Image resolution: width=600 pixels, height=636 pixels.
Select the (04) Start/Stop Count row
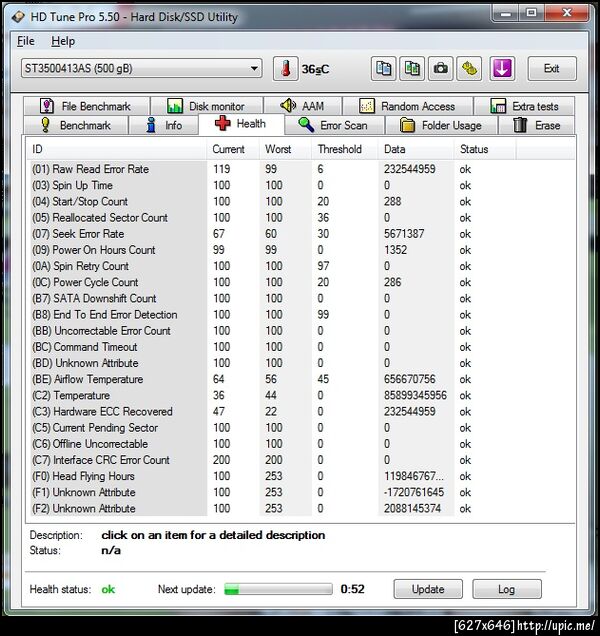pyautogui.click(x=300, y=202)
